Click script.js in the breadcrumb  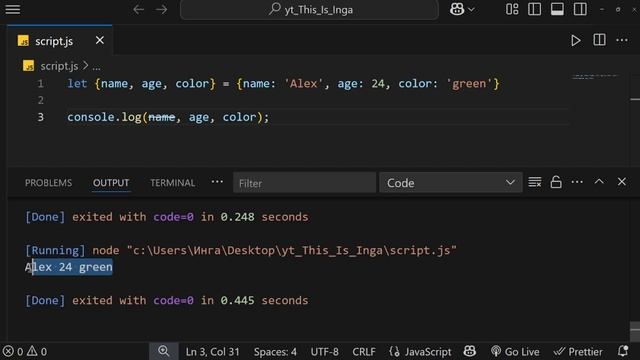pyautogui.click(x=59, y=66)
